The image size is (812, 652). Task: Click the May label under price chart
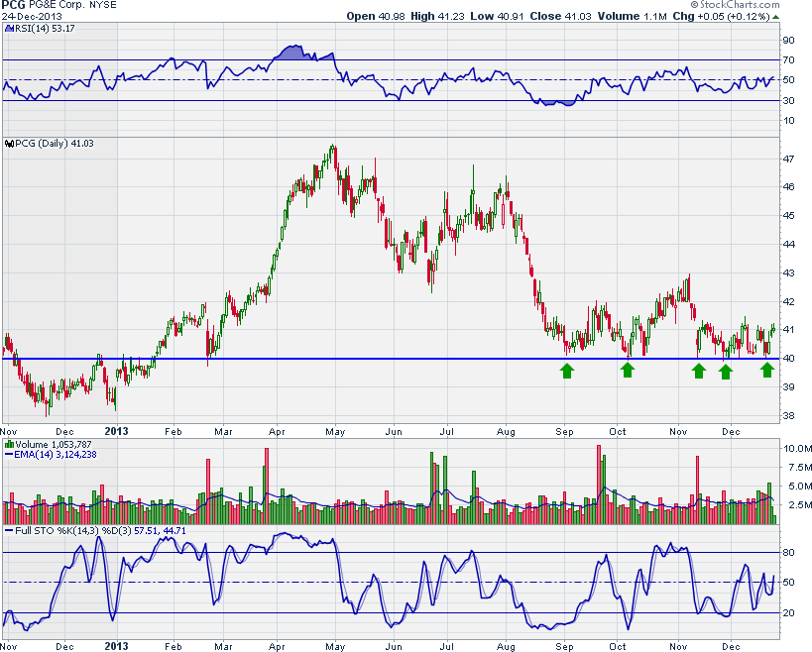(335, 432)
